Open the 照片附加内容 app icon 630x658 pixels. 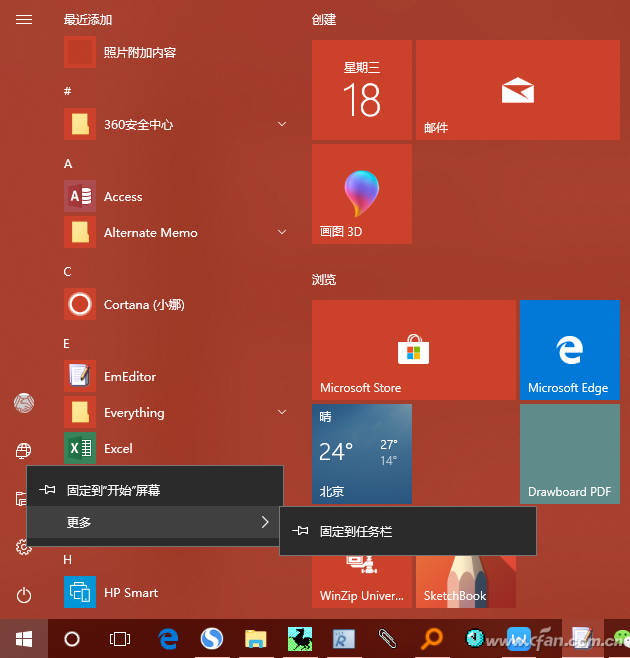80,52
